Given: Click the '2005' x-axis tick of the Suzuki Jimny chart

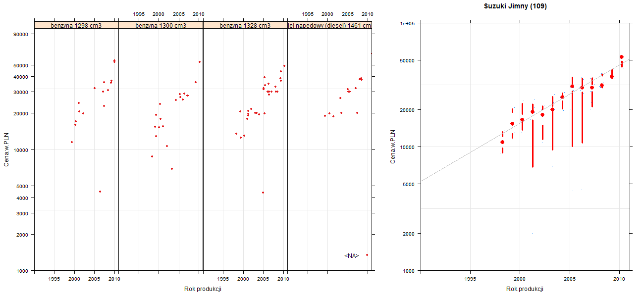Looking at the screenshot, I should click(x=570, y=279).
